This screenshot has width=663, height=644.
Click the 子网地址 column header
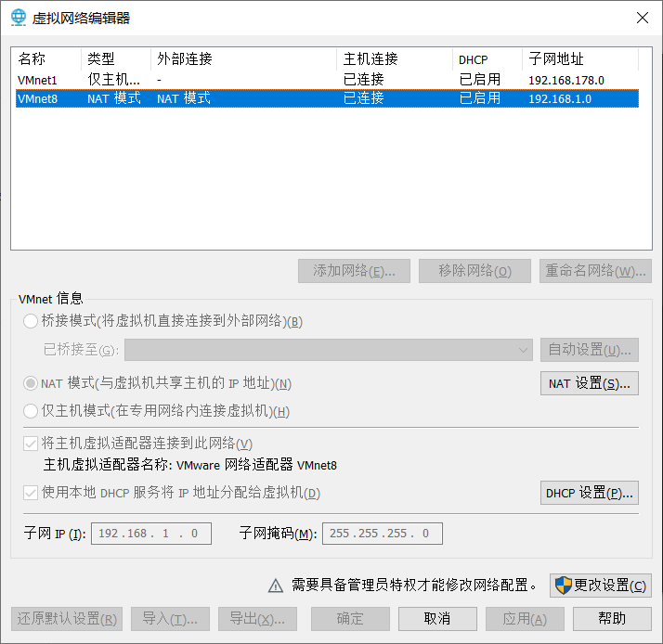pos(580,58)
